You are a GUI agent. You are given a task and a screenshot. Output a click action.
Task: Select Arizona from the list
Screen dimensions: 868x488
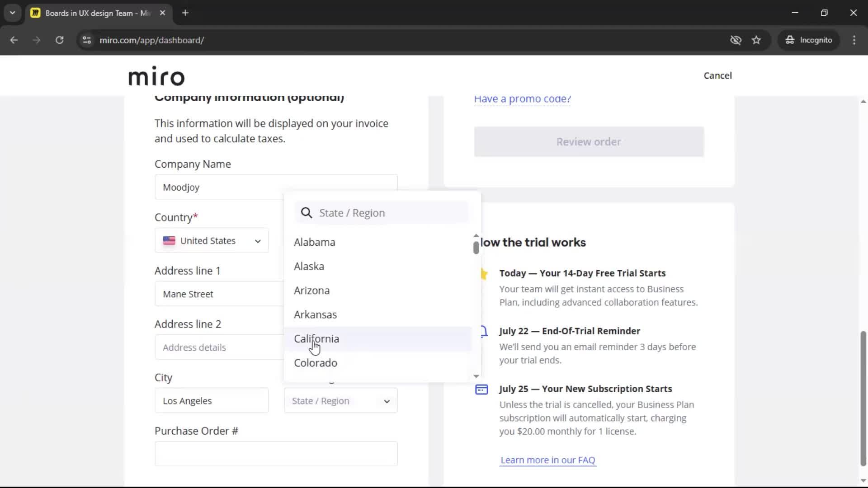(378, 291)
